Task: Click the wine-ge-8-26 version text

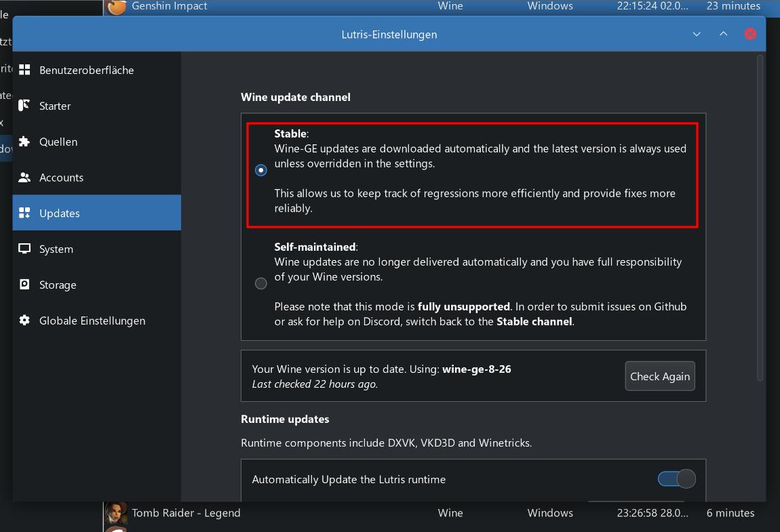Action: [x=477, y=369]
